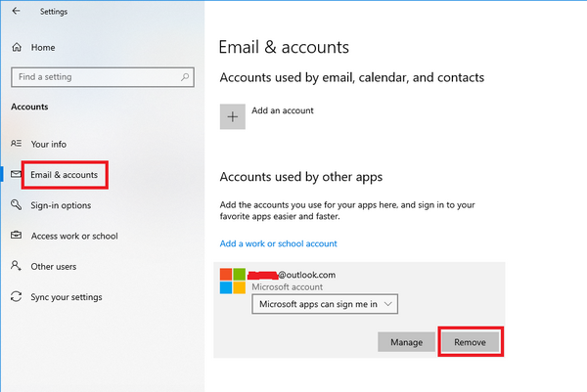The height and width of the screenshot is (392, 587).
Task: Open Sync your settings page
Action: click(x=67, y=297)
